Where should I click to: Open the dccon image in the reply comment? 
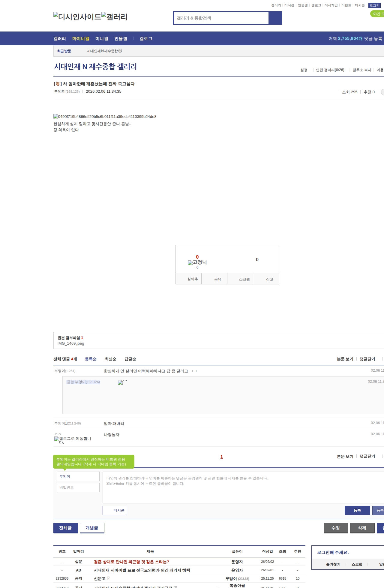pyautogui.click(x=122, y=382)
